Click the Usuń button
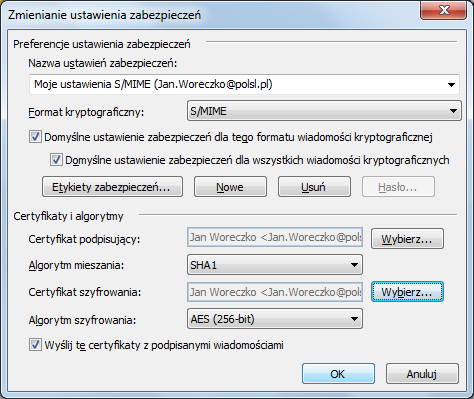 click(314, 187)
